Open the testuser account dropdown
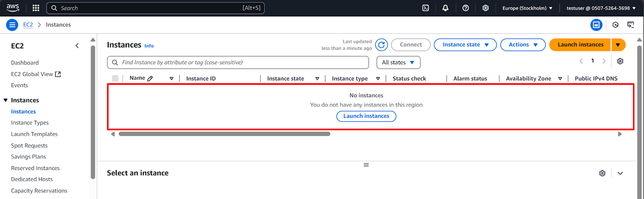Viewport: 644px width, 199px height. pos(601,8)
